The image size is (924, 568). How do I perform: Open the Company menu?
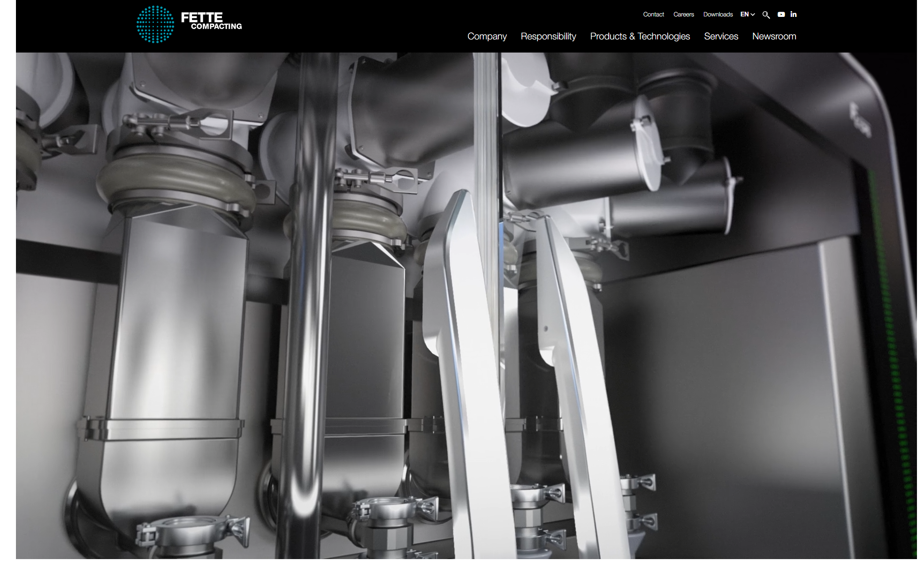click(x=487, y=37)
